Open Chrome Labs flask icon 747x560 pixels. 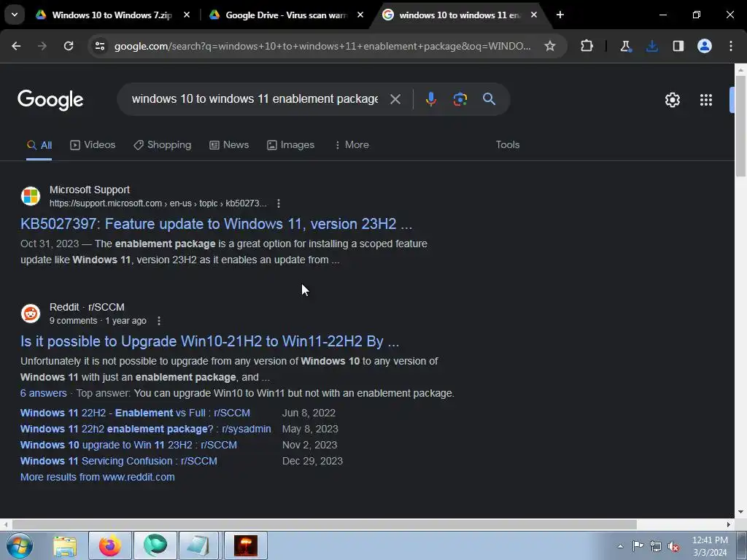(x=625, y=46)
